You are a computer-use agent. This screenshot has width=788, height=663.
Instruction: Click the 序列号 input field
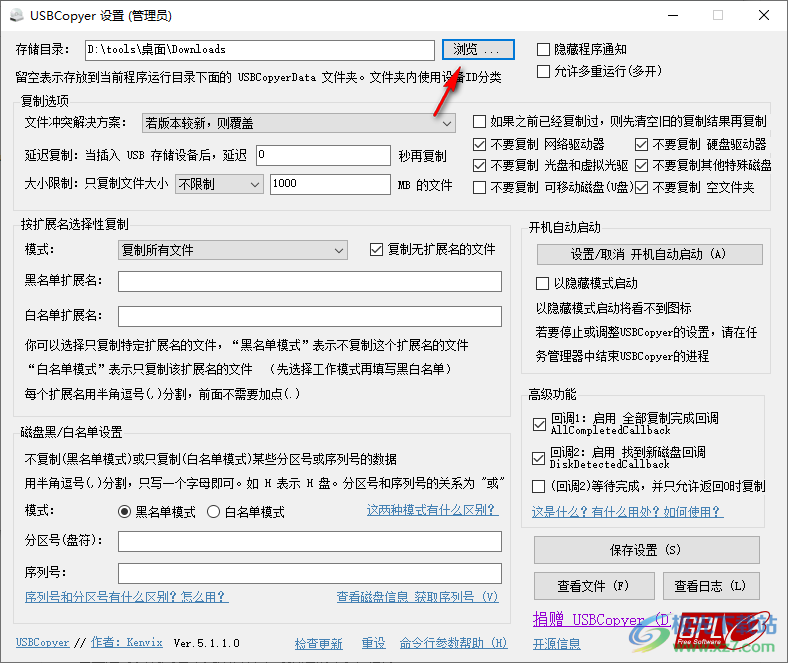(310, 573)
